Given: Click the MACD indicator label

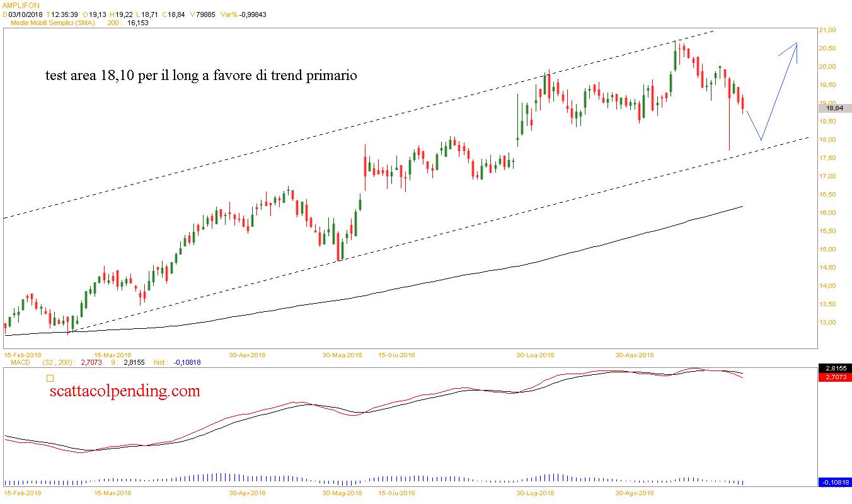Looking at the screenshot, I should [x=21, y=362].
